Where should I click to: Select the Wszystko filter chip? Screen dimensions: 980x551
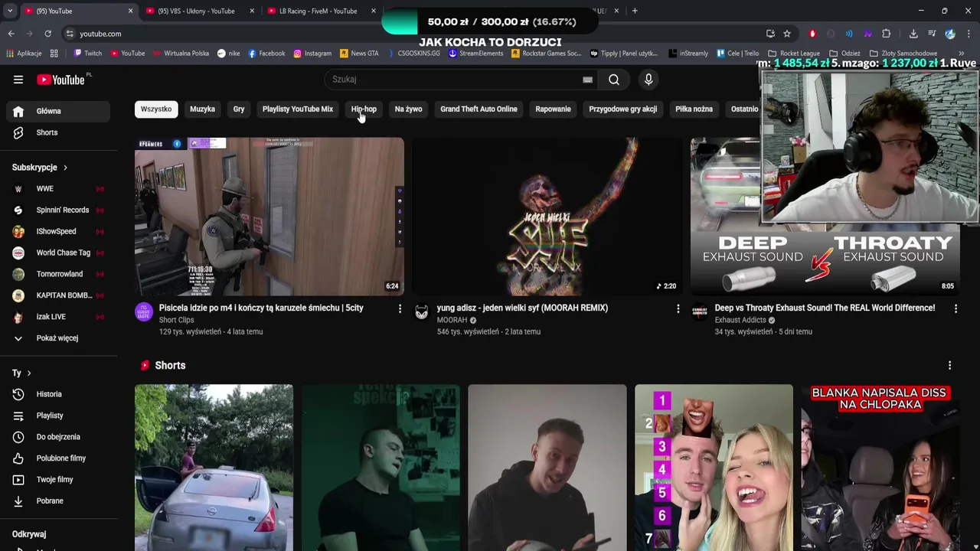(156, 109)
